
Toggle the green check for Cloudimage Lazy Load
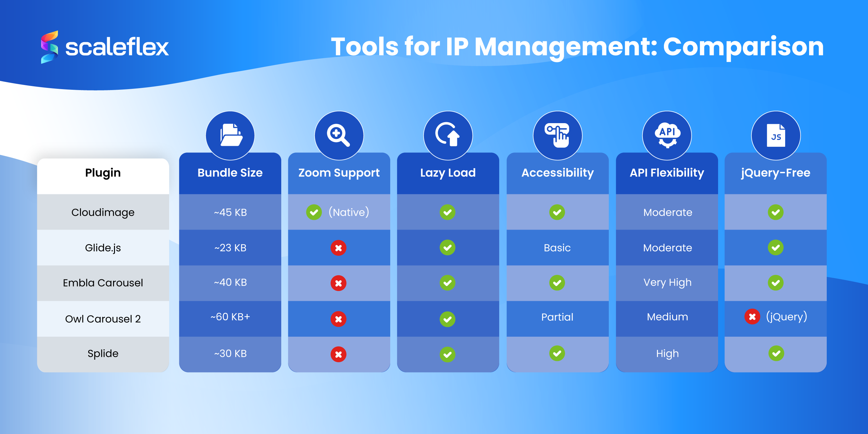[448, 212]
